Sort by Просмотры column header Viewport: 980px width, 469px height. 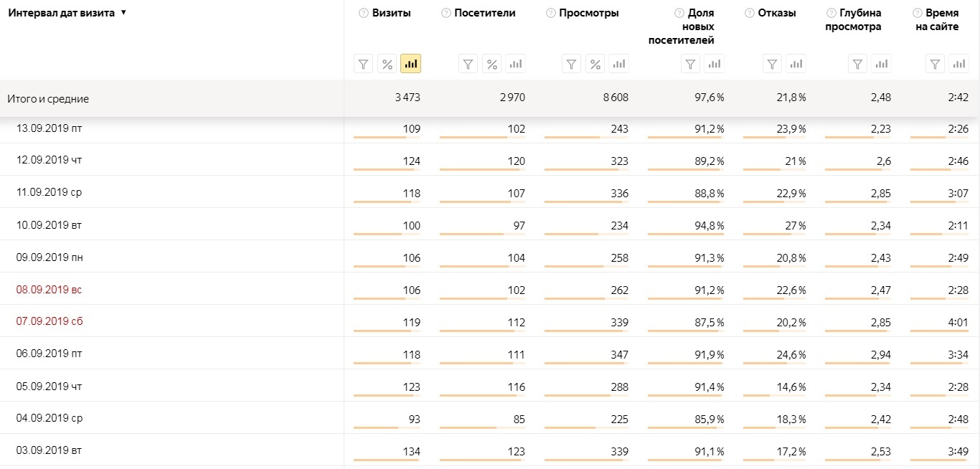click(x=588, y=13)
